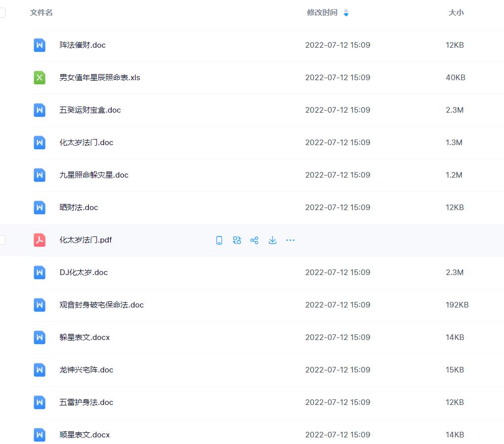The width and height of the screenshot is (504, 444).
Task: Click the Word icon beside 阵法催财.doc
Action: point(40,45)
